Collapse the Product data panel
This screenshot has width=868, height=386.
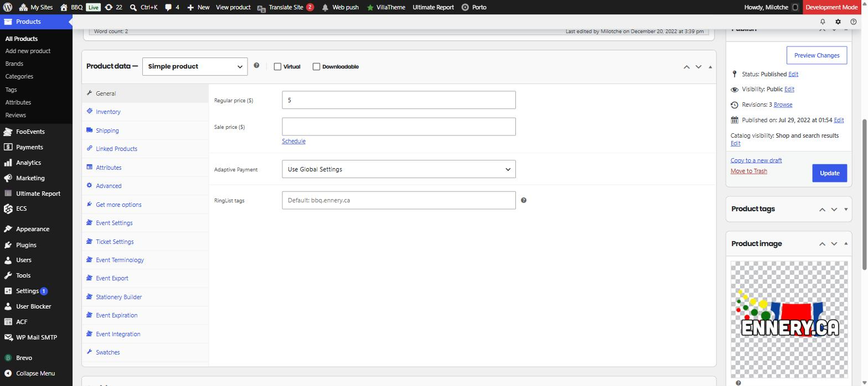pos(710,67)
